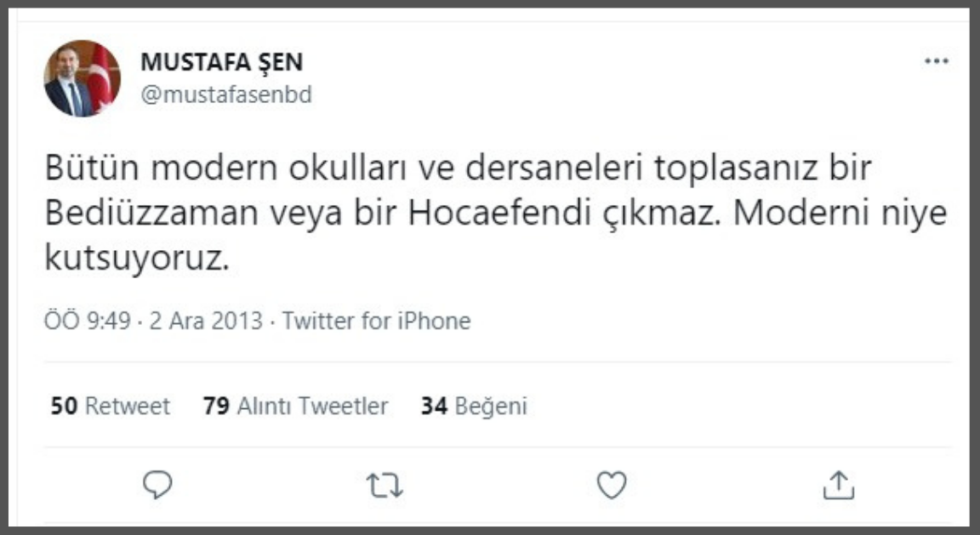Like the tweet using the heart icon
Screen dimensions: 980x535
point(612,484)
